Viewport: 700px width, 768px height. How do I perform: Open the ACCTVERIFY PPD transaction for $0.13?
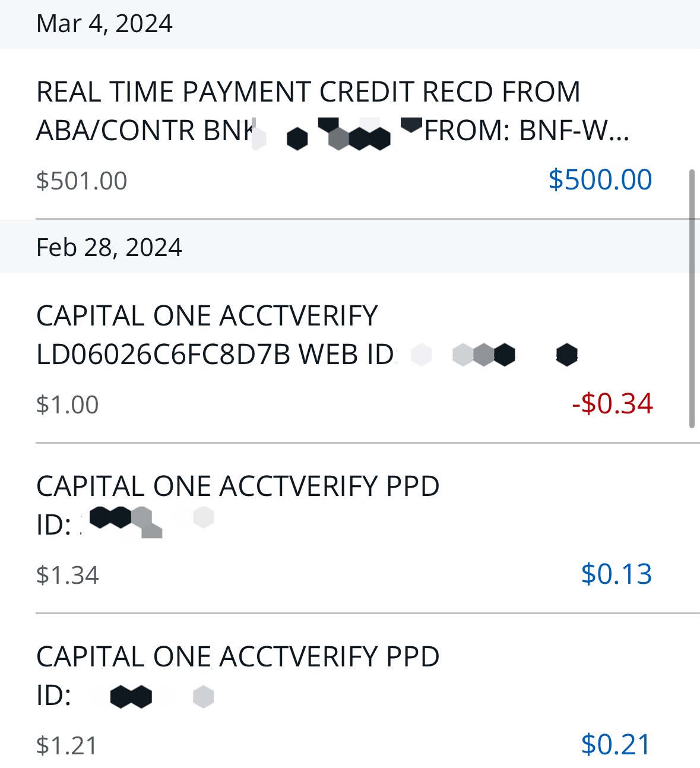coord(237,486)
